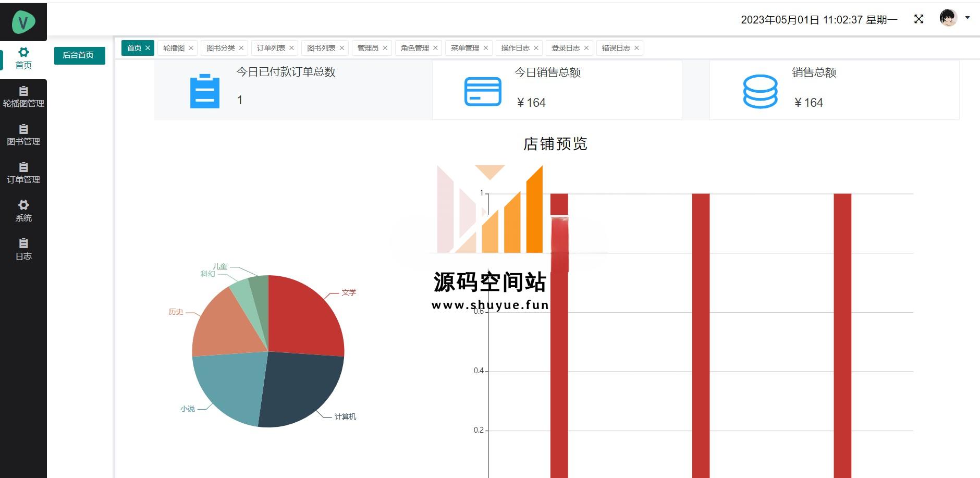980x478 pixels.
Task: Open 图书管理 sidebar section
Action: [23, 136]
